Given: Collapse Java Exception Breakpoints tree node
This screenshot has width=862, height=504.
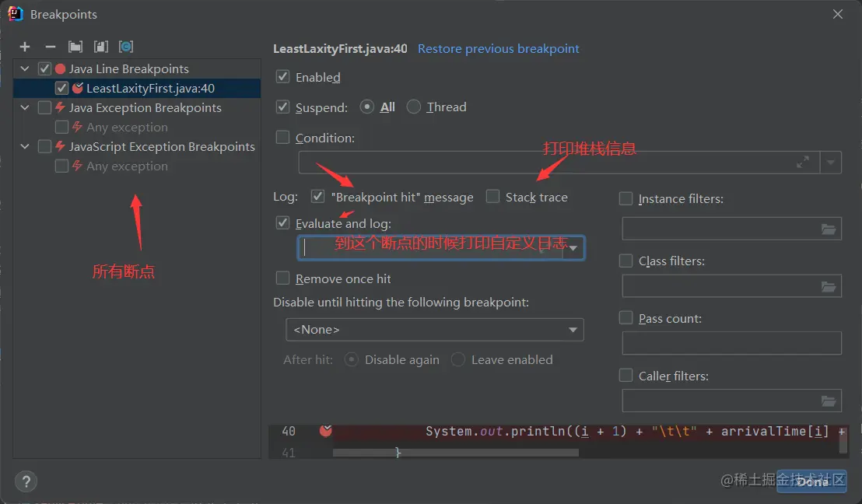Looking at the screenshot, I should click(25, 107).
